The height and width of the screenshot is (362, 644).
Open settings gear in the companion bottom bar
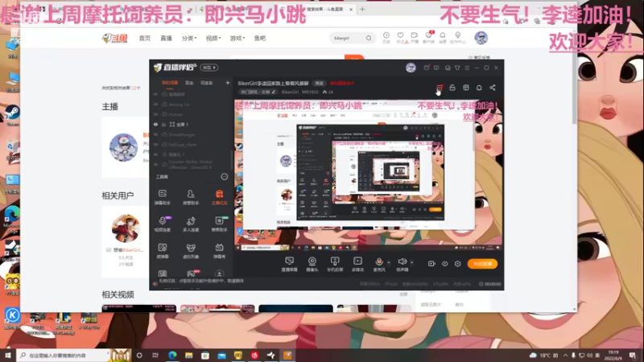(x=457, y=264)
